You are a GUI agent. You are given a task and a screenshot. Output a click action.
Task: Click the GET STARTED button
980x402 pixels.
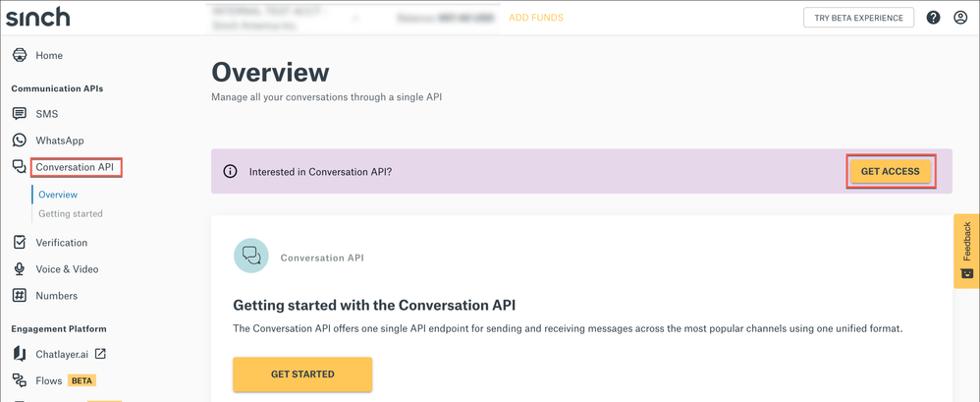coord(302,373)
